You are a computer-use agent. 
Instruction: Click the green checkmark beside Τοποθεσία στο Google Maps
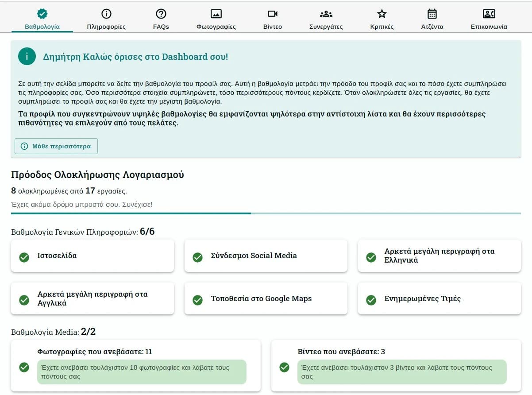pos(198,300)
